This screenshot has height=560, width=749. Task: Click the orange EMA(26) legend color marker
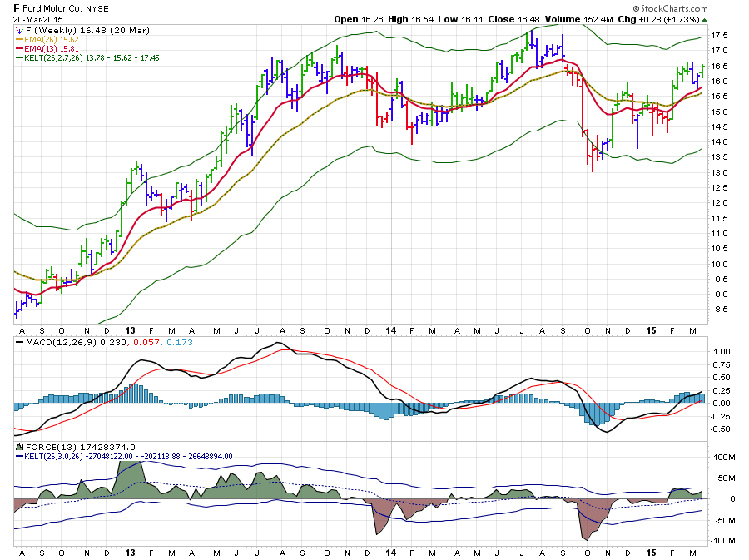tap(18, 39)
